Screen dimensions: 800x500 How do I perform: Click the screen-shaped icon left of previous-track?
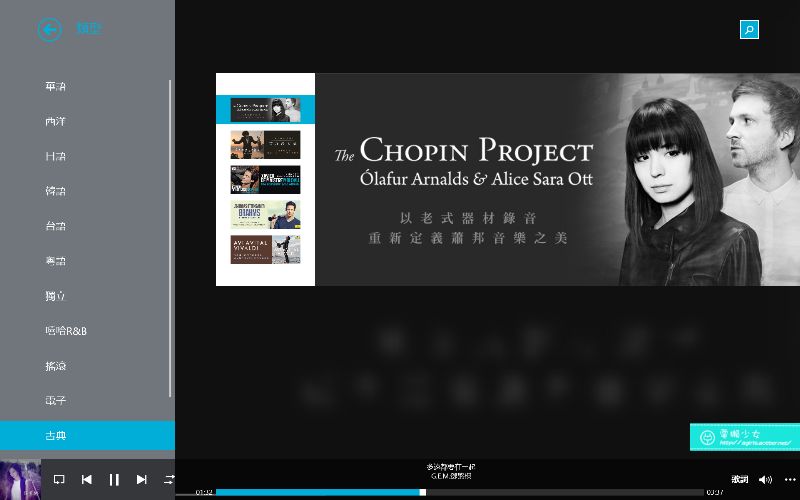pyautogui.click(x=59, y=479)
